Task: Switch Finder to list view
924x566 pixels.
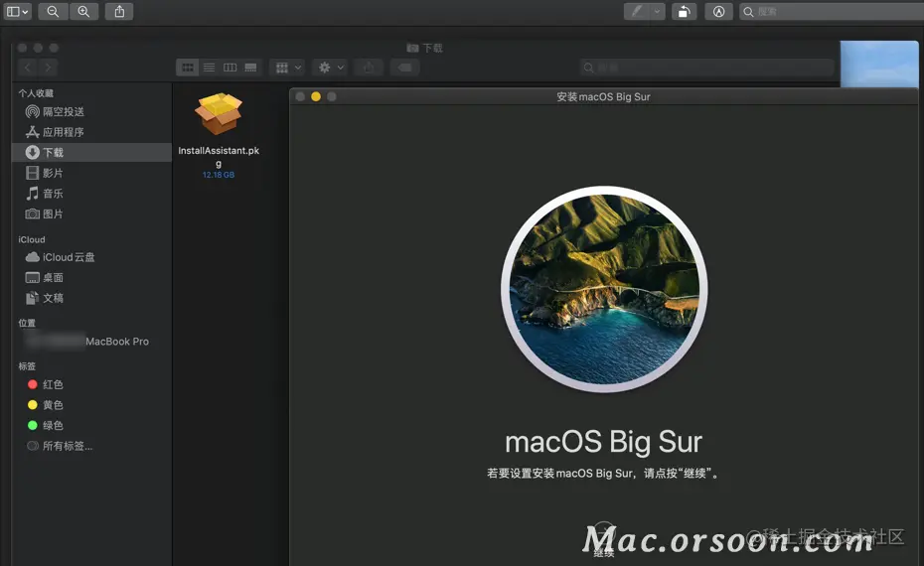Action: coord(209,68)
